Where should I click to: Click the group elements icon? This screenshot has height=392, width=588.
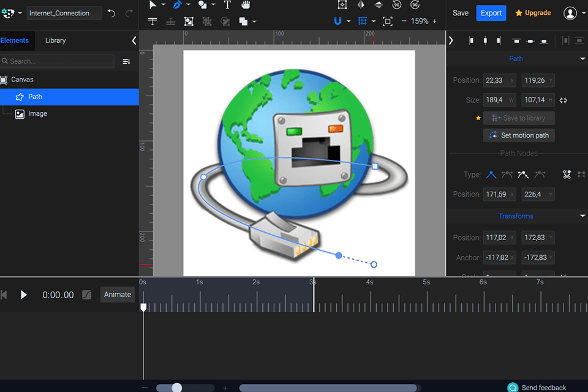[x=189, y=21]
